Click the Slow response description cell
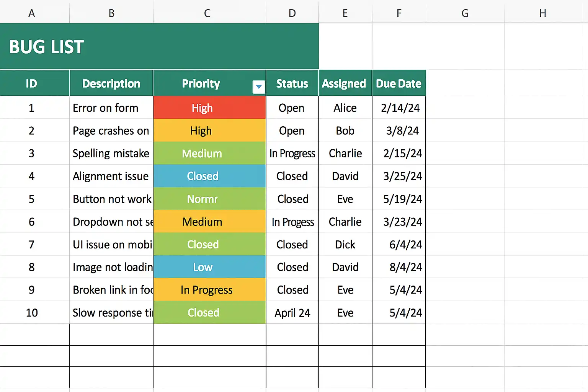 point(111,313)
